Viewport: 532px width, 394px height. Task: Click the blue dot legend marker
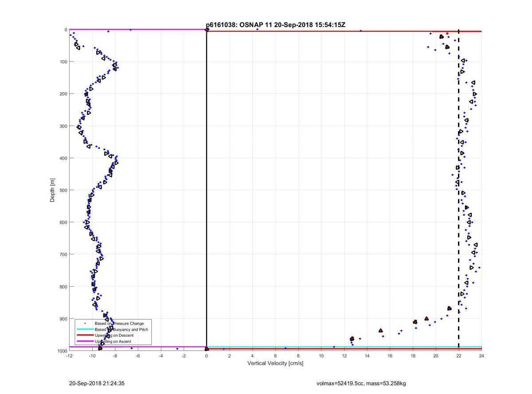click(84, 324)
